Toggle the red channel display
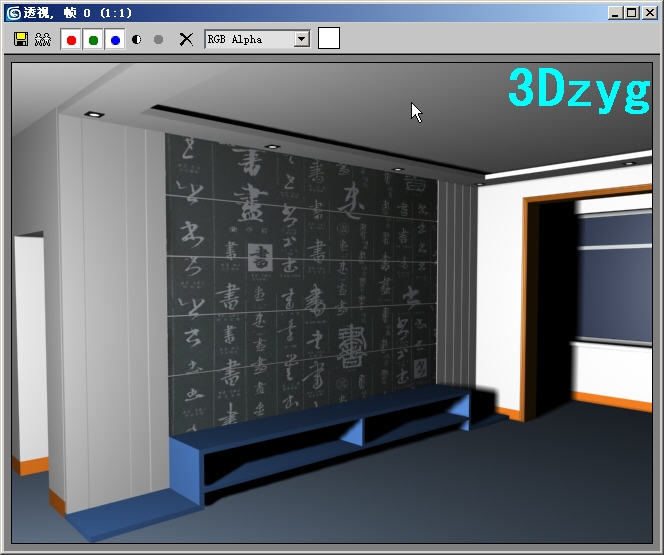The image size is (664, 555). coord(71,40)
